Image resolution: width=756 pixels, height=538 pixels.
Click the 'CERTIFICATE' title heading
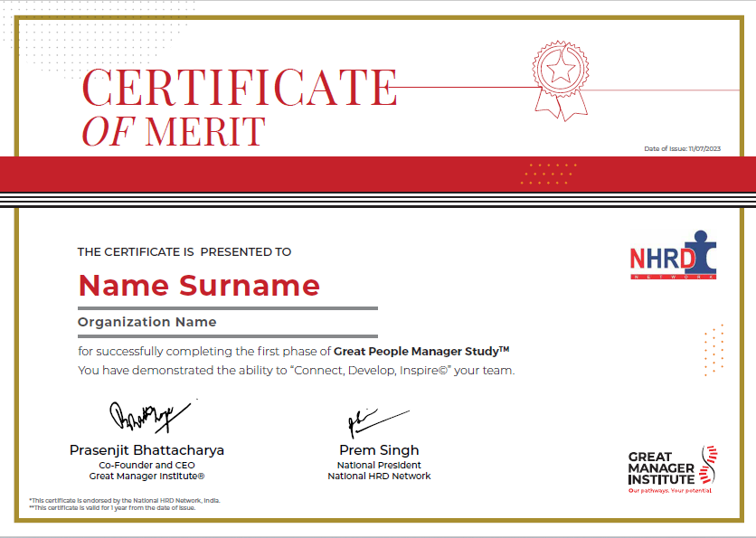tap(240, 88)
